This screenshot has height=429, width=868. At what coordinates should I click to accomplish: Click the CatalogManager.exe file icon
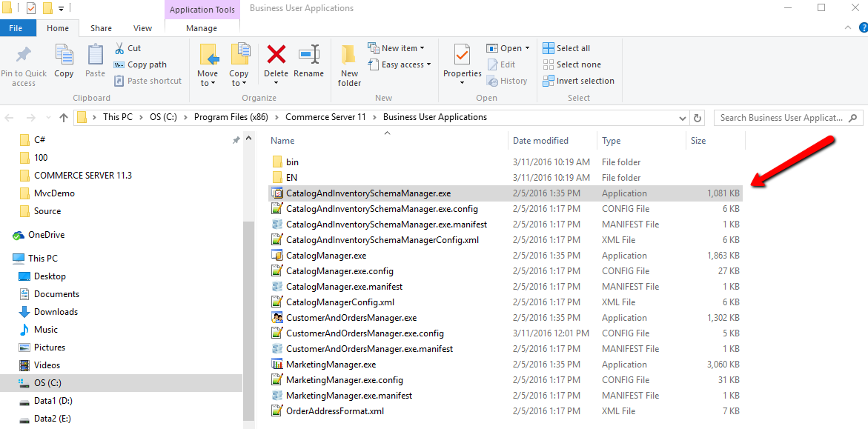coord(276,256)
